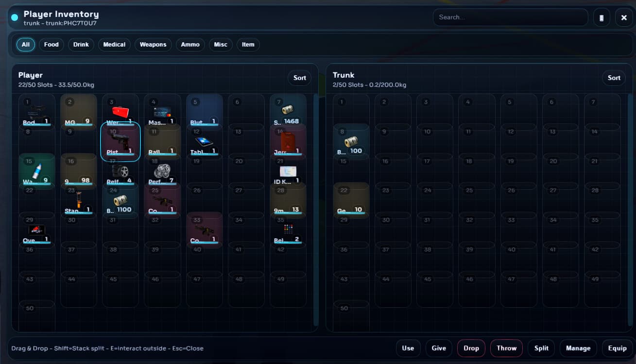Select the Trunk money roll stack of 100
This screenshot has height=364, width=636.
[351, 141]
